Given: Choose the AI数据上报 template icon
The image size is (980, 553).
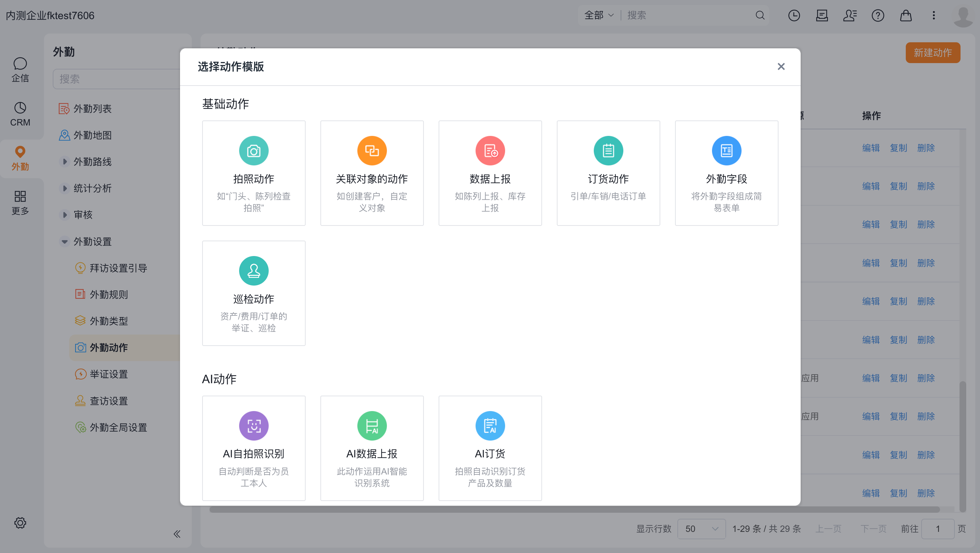Looking at the screenshot, I should [372, 426].
